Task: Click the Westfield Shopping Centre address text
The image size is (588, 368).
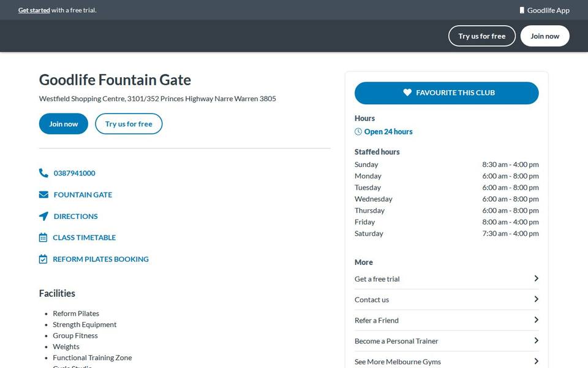Action: tap(157, 98)
